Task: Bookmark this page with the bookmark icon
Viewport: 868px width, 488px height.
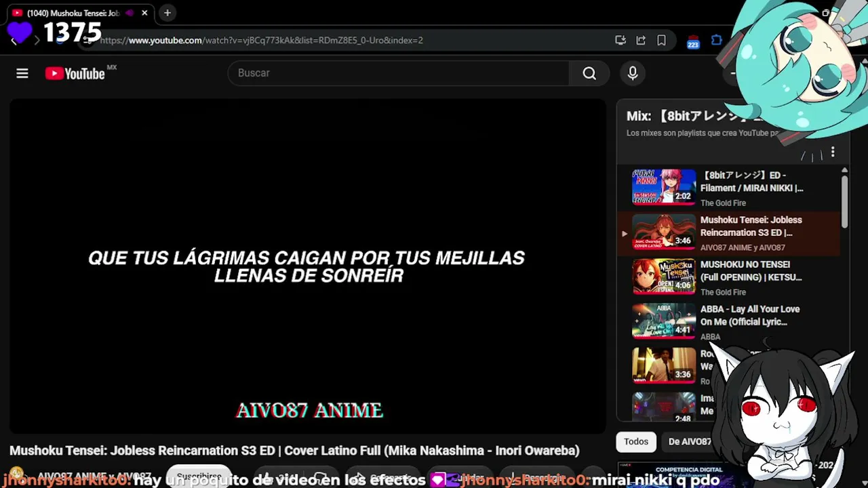Action: (x=661, y=41)
